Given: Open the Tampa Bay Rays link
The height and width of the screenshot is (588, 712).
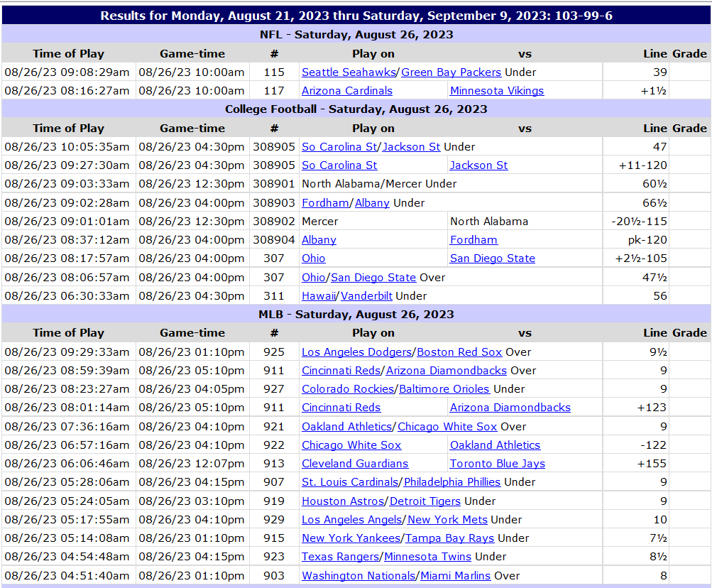Looking at the screenshot, I should coord(449,538).
